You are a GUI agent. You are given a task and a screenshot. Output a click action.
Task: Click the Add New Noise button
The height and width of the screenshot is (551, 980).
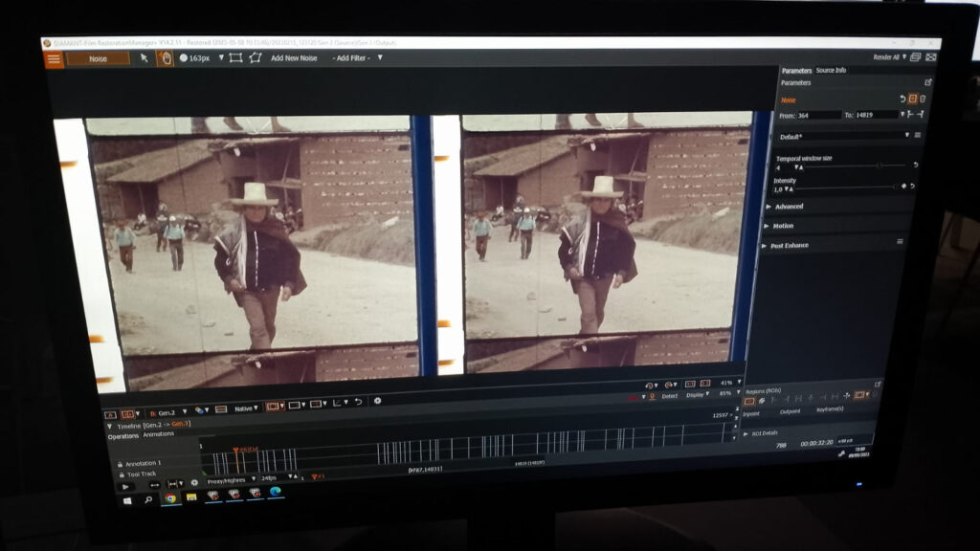(x=294, y=58)
